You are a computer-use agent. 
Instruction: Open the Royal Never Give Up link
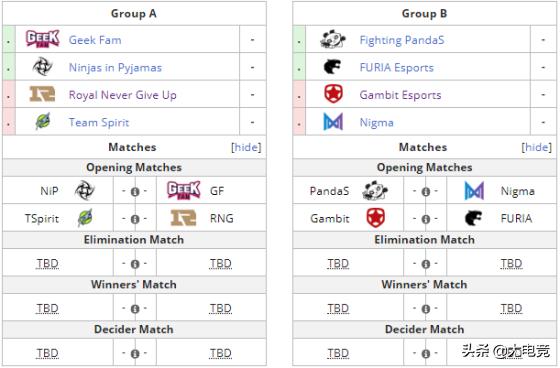(x=122, y=95)
